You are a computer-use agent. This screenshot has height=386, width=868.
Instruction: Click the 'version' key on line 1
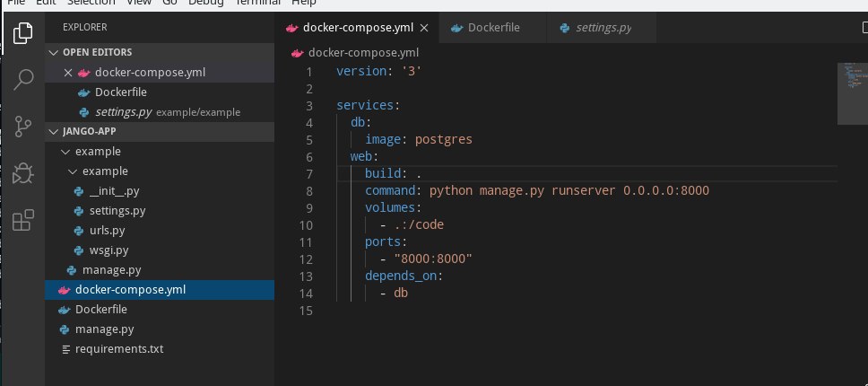[x=361, y=72]
